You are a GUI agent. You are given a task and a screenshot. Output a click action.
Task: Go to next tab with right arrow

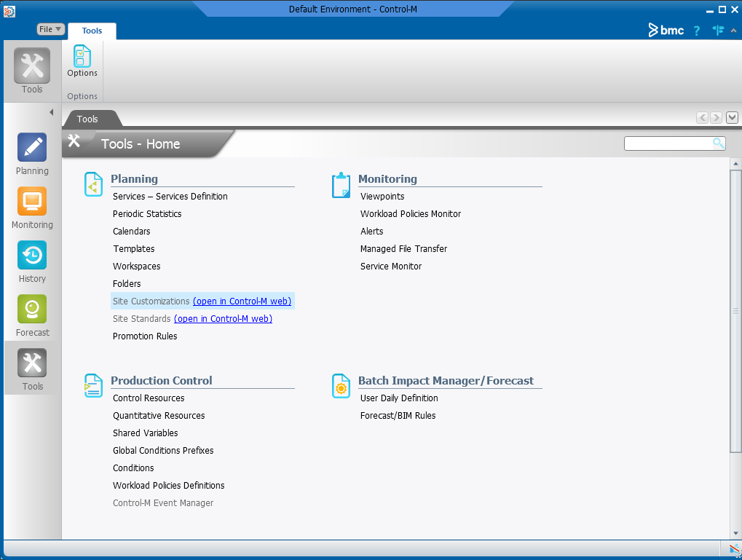pyautogui.click(x=716, y=117)
